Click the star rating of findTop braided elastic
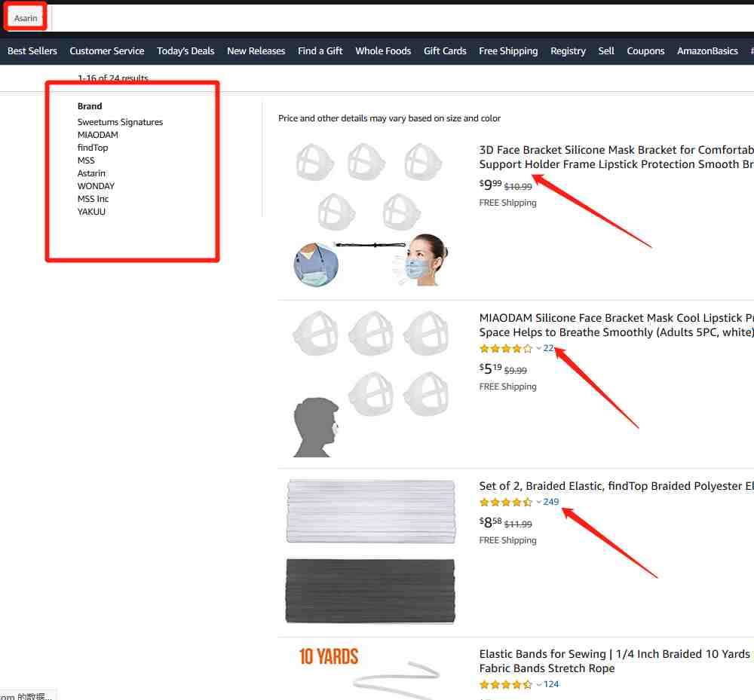Viewport: 754px width, 700px height. click(x=506, y=503)
